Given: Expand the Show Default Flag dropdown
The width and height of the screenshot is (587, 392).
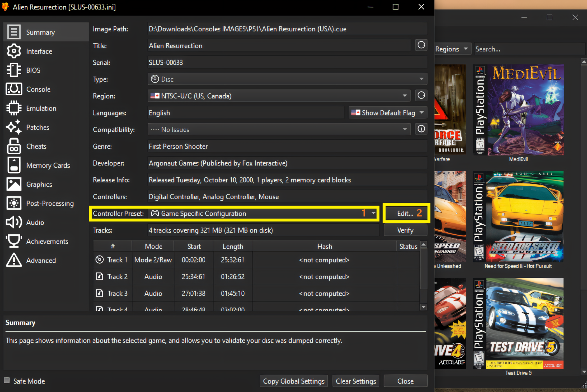Looking at the screenshot, I should coord(388,113).
